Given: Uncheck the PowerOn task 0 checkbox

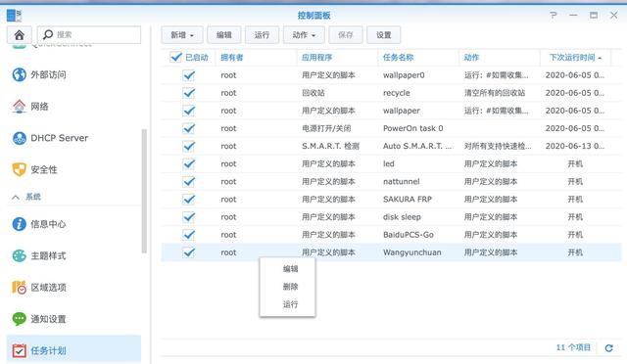Looking at the screenshot, I should point(189,128).
